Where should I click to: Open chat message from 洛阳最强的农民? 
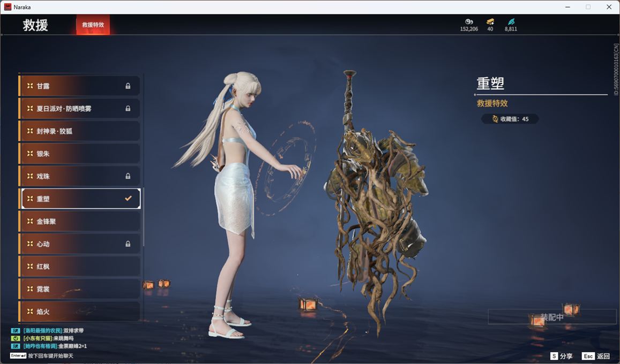(x=54, y=330)
